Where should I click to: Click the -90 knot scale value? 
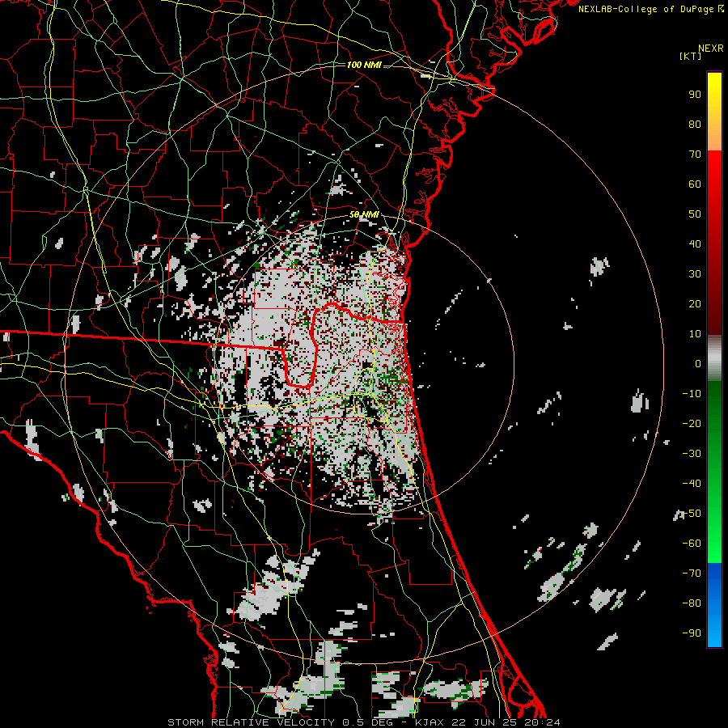(692, 633)
